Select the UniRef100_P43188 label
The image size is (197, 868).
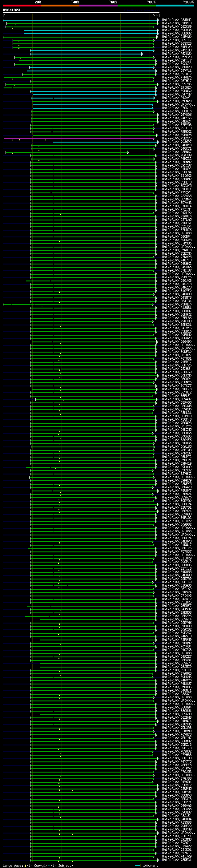pos(177,50)
